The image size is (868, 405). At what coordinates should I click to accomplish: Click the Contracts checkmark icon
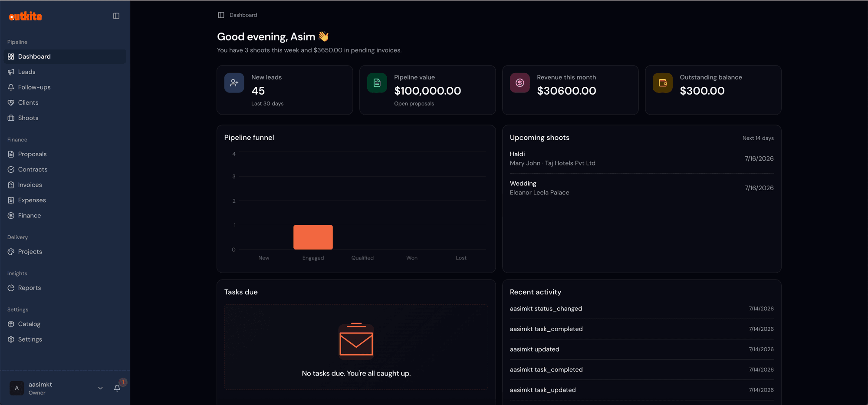11,169
